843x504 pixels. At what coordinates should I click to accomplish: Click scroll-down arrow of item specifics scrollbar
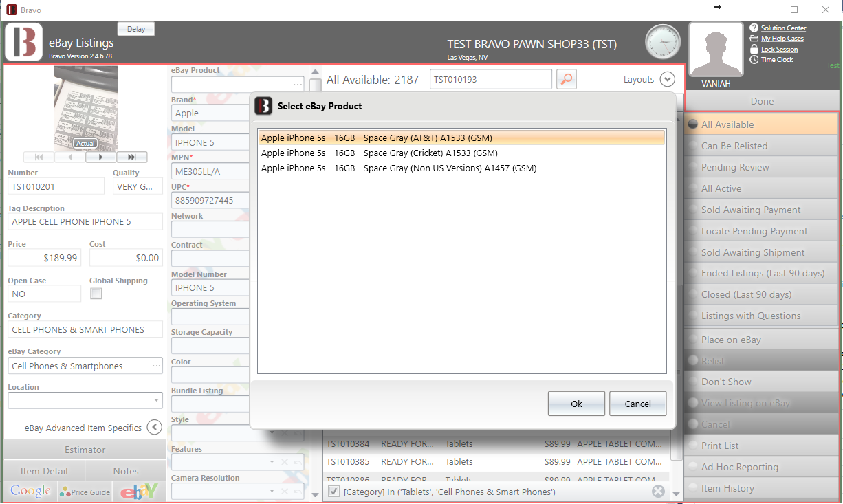pyautogui.click(x=315, y=494)
